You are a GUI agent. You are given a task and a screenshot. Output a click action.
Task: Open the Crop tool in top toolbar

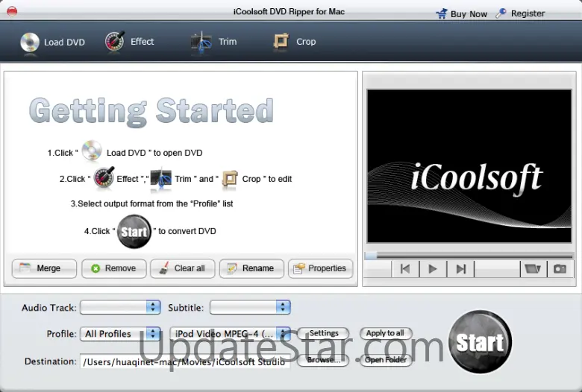[294, 42]
